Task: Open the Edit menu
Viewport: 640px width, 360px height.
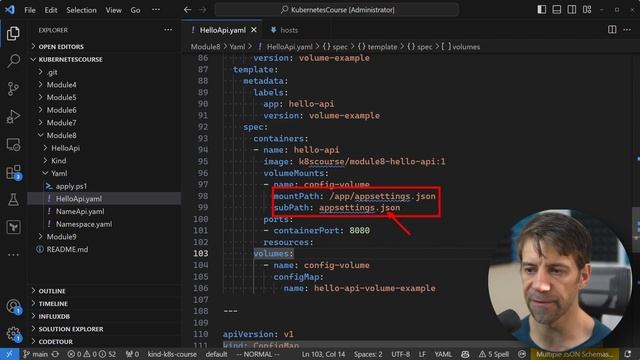Action: pos(51,10)
